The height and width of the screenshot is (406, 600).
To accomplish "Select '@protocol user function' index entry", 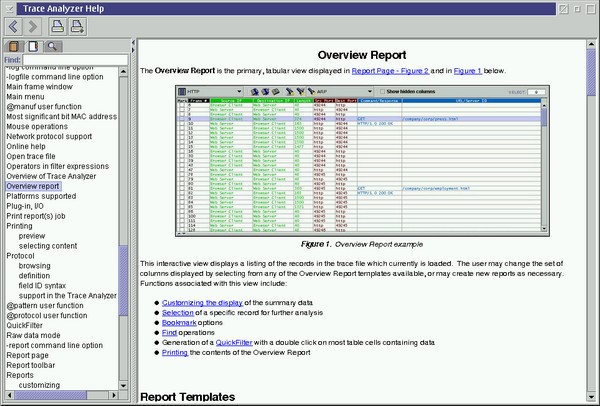I will (47, 316).
